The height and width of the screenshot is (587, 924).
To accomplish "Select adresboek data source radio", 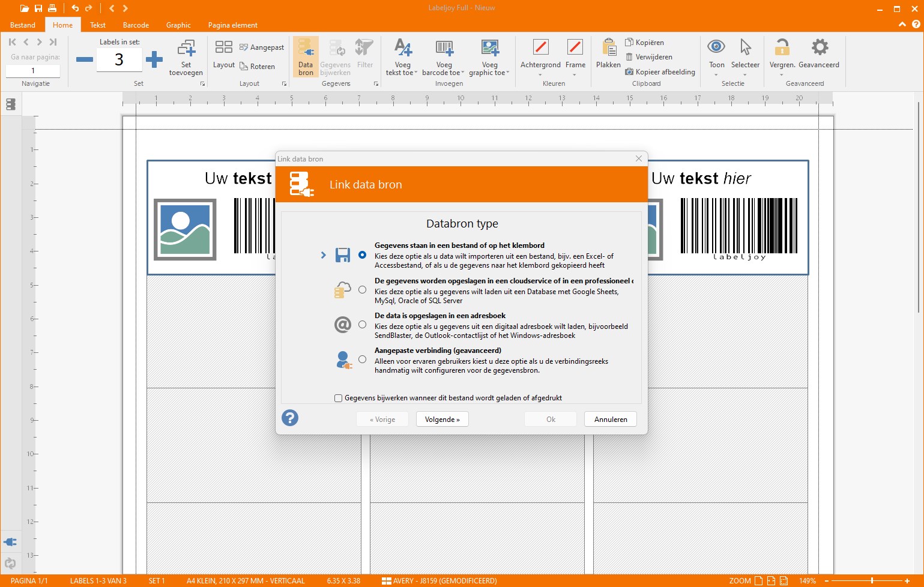I will point(362,325).
